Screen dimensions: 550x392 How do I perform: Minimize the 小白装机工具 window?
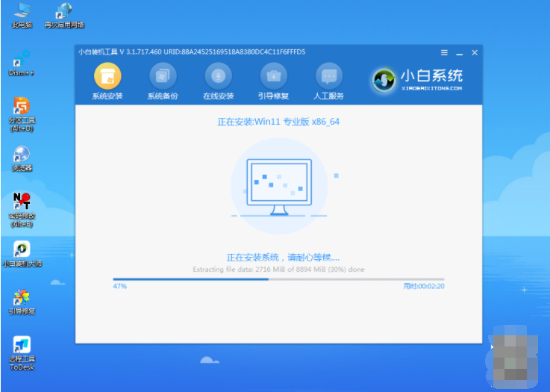click(x=459, y=53)
